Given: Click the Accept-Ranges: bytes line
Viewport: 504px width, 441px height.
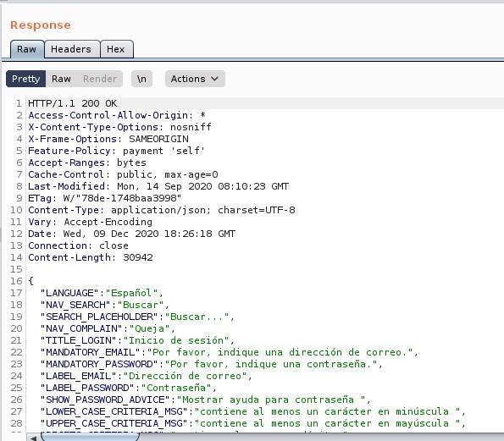Looking at the screenshot, I should click(87, 163).
